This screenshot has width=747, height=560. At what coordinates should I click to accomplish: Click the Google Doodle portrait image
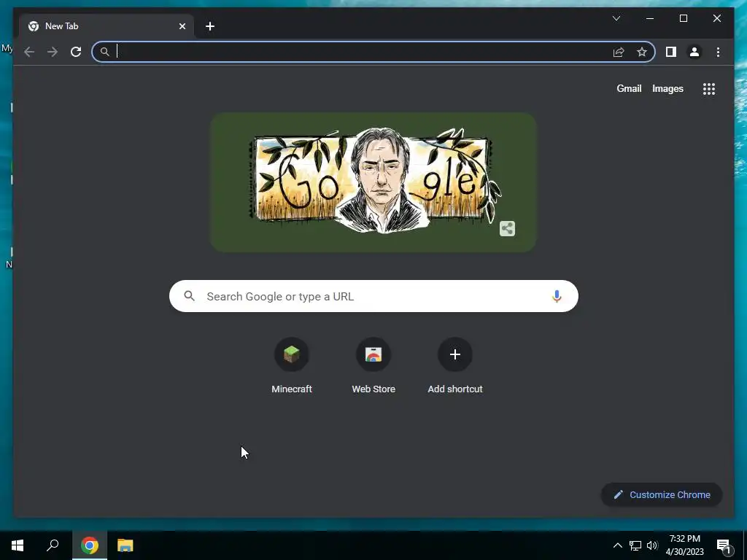coord(373,182)
